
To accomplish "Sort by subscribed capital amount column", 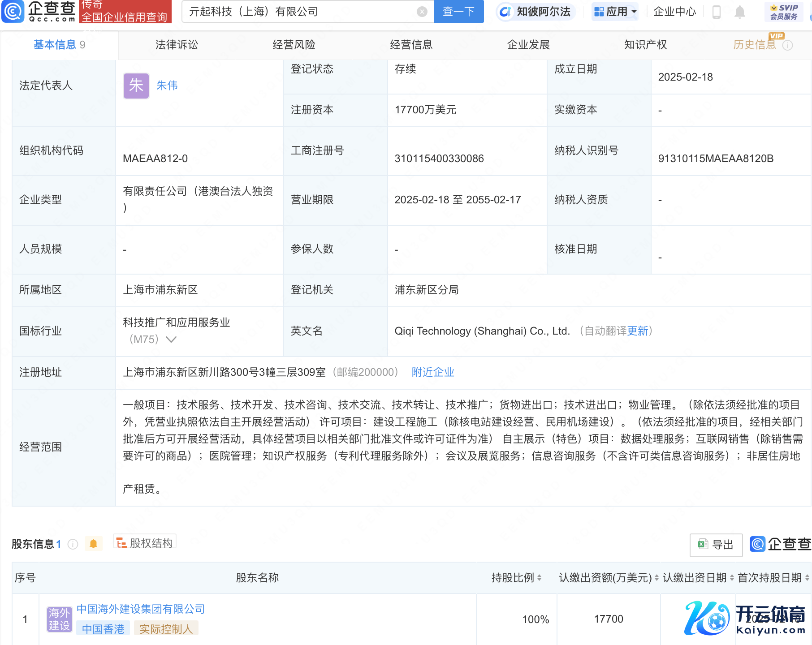I will (657, 578).
